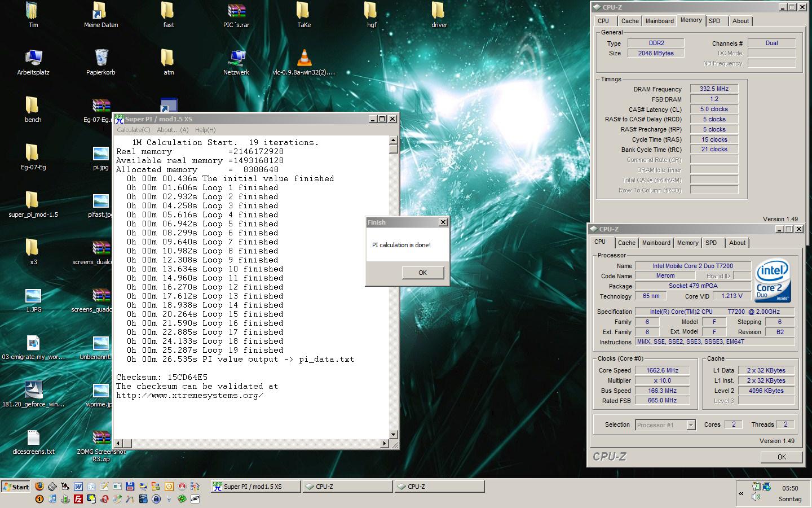This screenshot has height=508, width=812.
Task: Select the Netzwerk desktop icon
Action: pos(236,62)
